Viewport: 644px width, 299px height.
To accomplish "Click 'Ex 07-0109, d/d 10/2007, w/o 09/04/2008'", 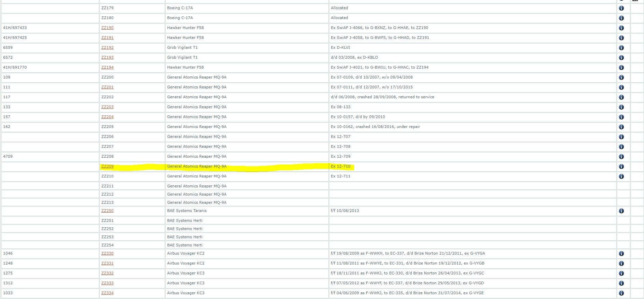I will (372, 77).
